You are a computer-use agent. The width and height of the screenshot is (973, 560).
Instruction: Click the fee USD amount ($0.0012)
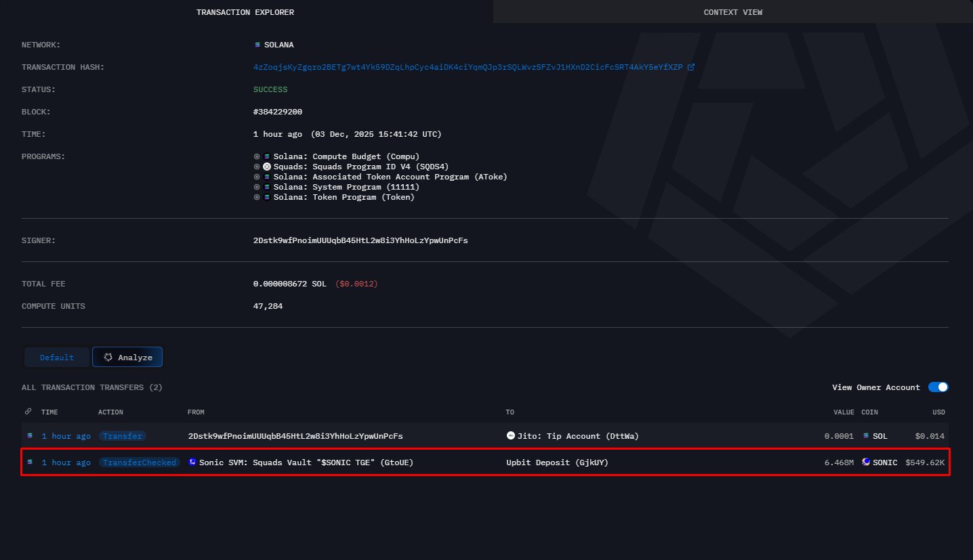click(x=356, y=284)
